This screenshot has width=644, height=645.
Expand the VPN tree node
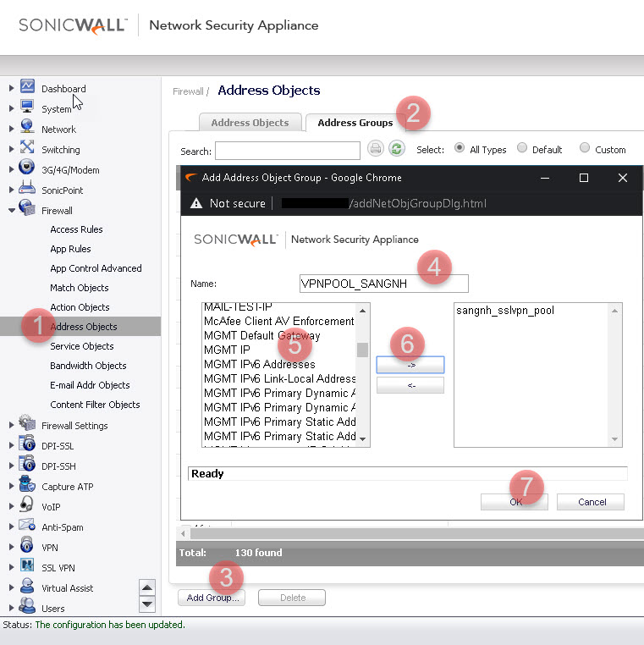point(12,547)
